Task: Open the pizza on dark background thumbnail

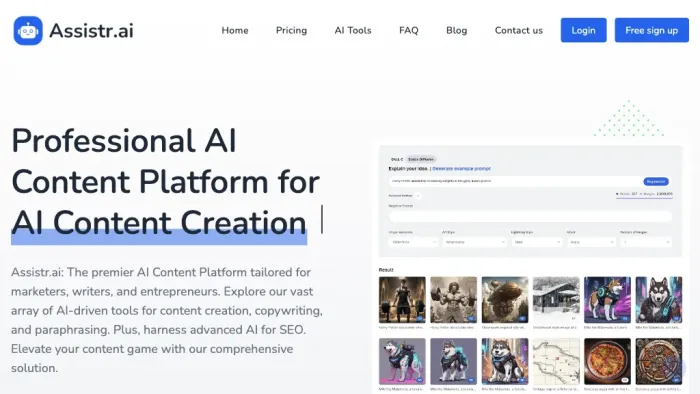Action: point(608,361)
